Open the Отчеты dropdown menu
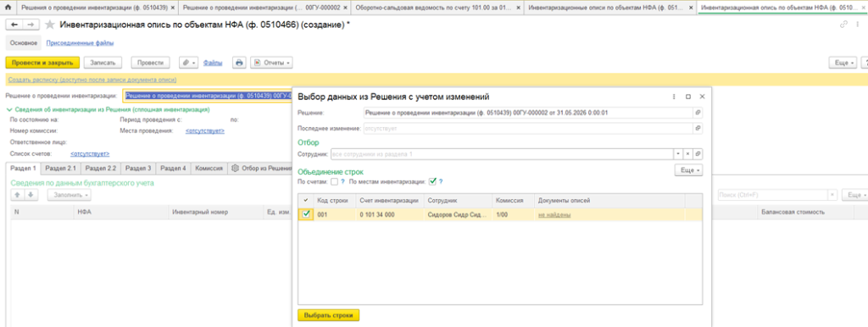 (271, 63)
